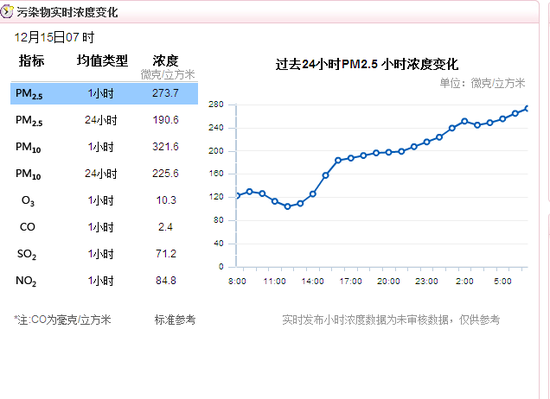Click the chart title 过去24小时PM2.5 小时浓度变化
The width and height of the screenshot is (550, 399).
(367, 65)
